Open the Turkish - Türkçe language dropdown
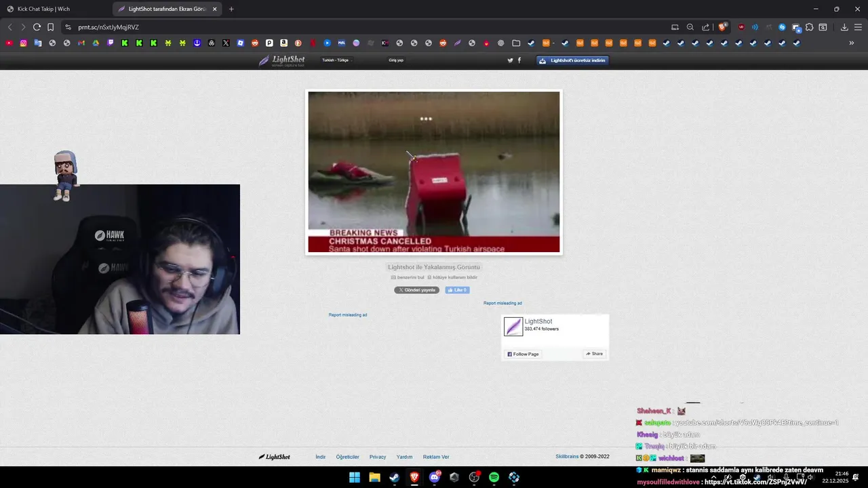The width and height of the screenshot is (868, 488). pyautogui.click(x=336, y=60)
